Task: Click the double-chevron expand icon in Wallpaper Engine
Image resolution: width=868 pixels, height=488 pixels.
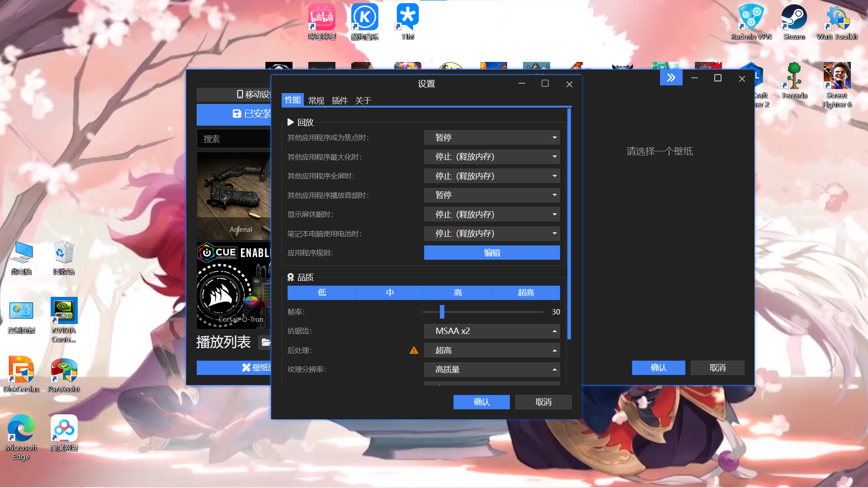Action: (x=671, y=78)
